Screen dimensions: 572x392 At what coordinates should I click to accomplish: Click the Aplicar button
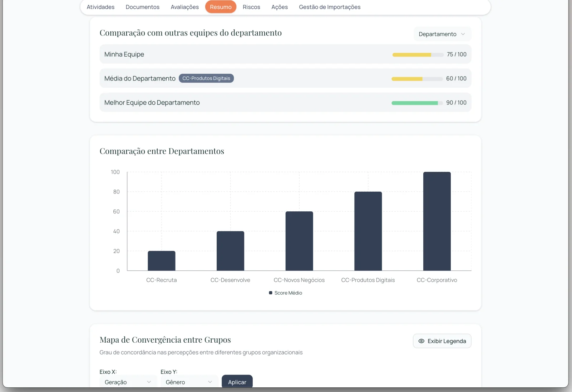point(237,381)
